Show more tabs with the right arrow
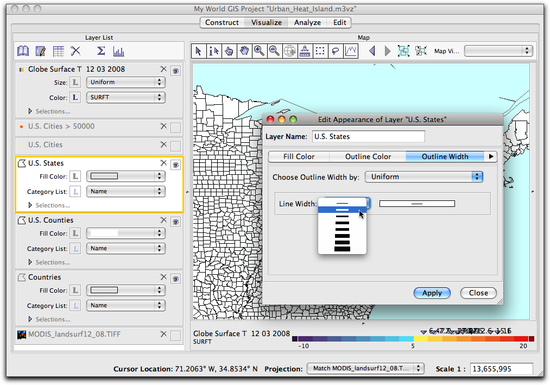This screenshot has width=550, height=385. tap(491, 157)
